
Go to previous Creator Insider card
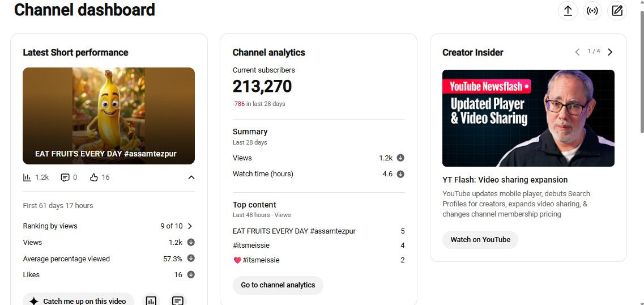tap(578, 52)
